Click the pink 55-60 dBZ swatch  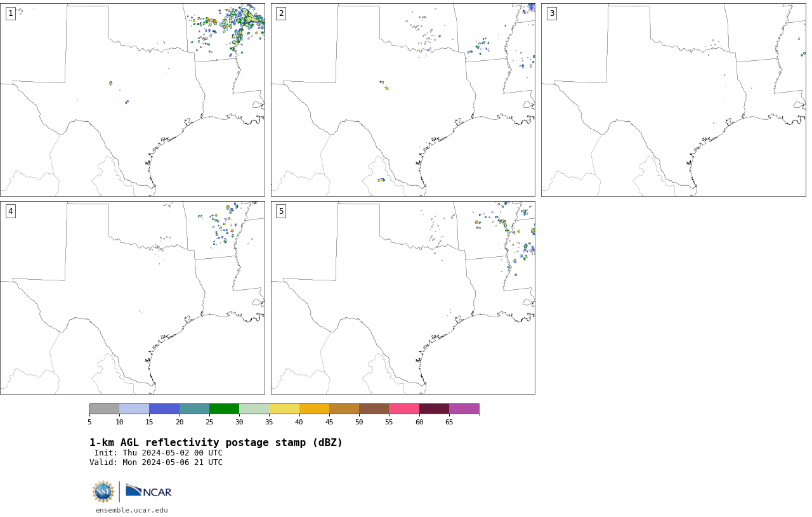[404, 409]
